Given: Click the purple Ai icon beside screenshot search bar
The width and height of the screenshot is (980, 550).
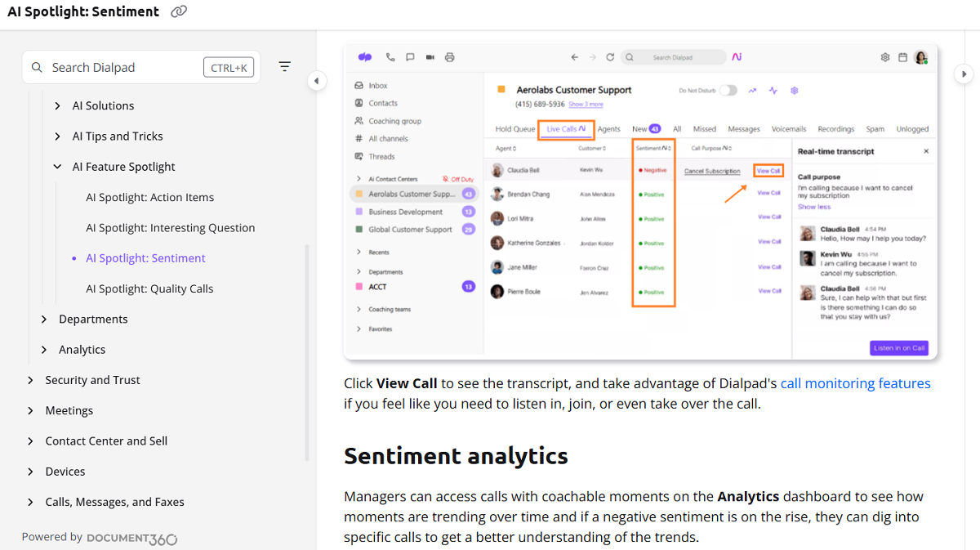Looking at the screenshot, I should (x=737, y=57).
